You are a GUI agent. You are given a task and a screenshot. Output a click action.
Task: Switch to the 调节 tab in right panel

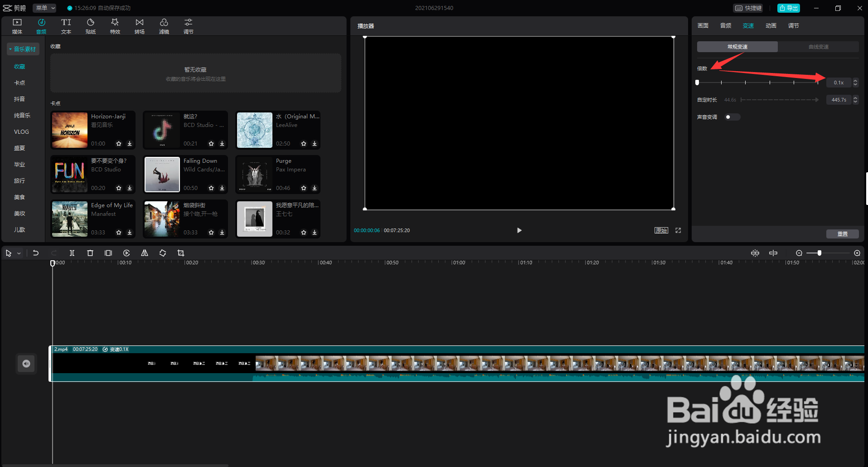[794, 26]
